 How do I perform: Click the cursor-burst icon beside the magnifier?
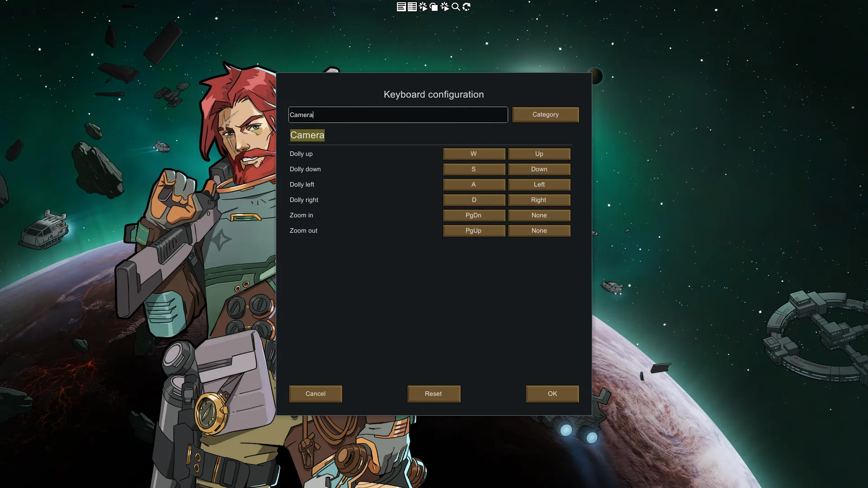click(445, 7)
